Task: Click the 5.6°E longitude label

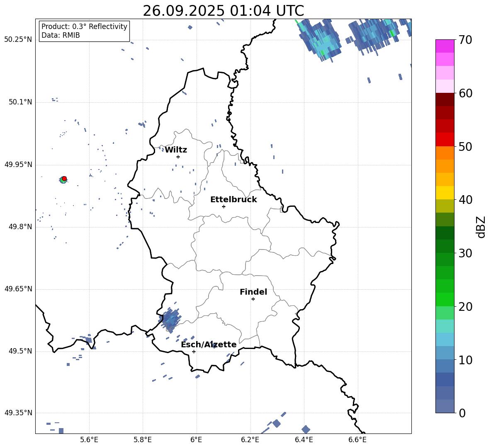Action: pyautogui.click(x=89, y=440)
